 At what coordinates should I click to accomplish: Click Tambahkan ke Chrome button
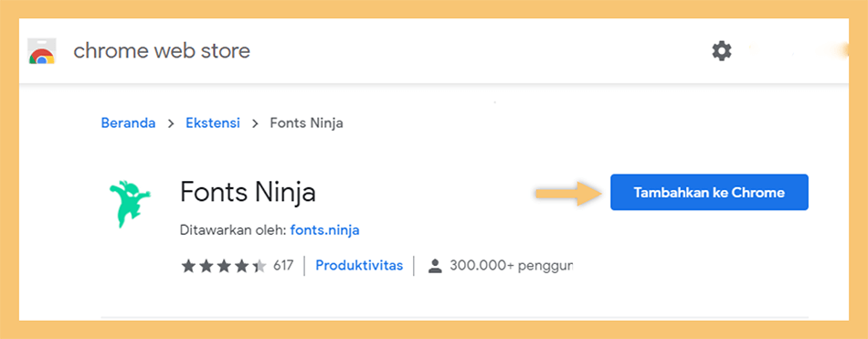click(x=709, y=192)
